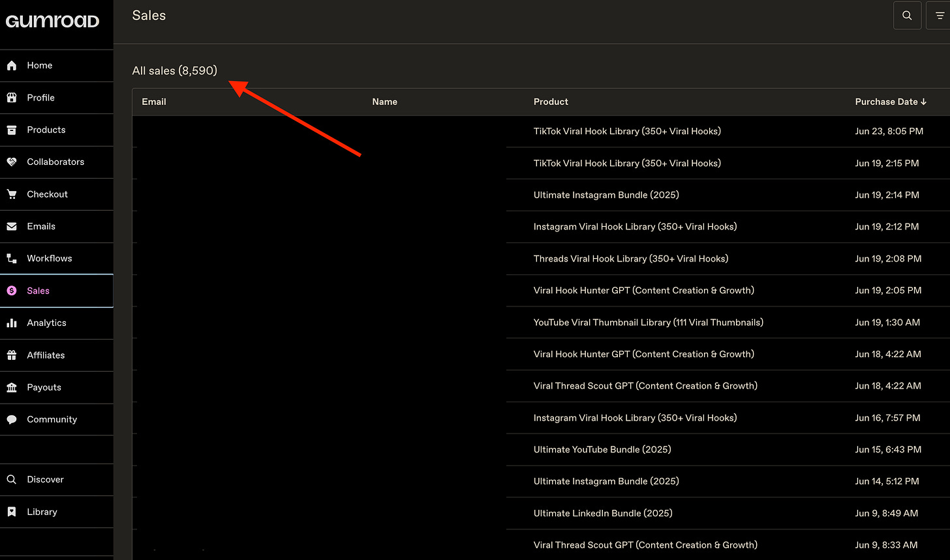The image size is (950, 560).
Task: Click the "Jun 9, 8:49 AM" purchase date
Action: coord(887,513)
